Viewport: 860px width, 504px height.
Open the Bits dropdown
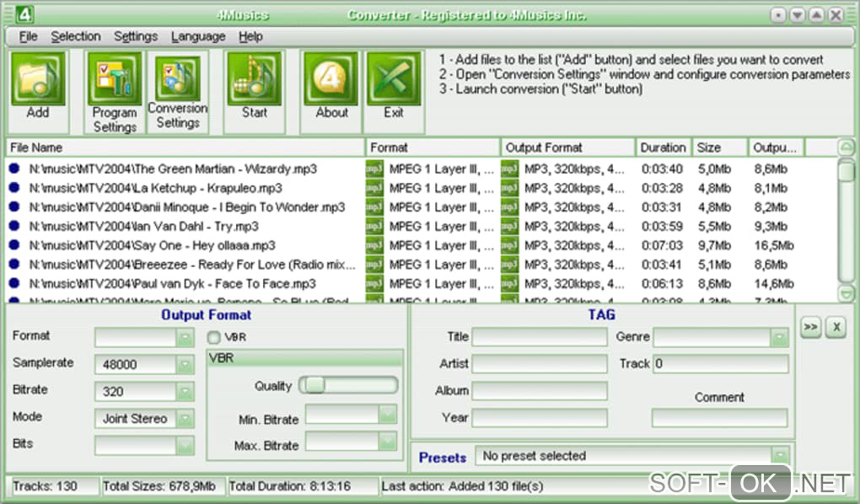pyautogui.click(x=185, y=445)
